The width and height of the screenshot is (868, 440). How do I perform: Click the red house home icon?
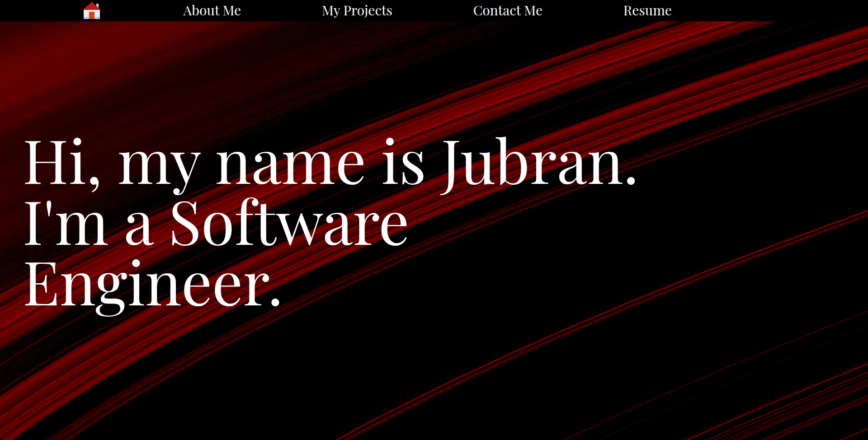point(92,11)
